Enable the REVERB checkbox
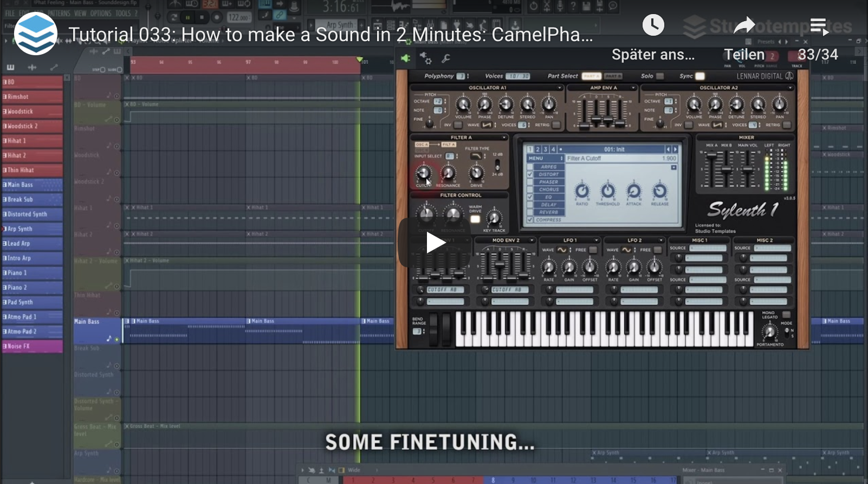This screenshot has width=868, height=484. (x=530, y=212)
